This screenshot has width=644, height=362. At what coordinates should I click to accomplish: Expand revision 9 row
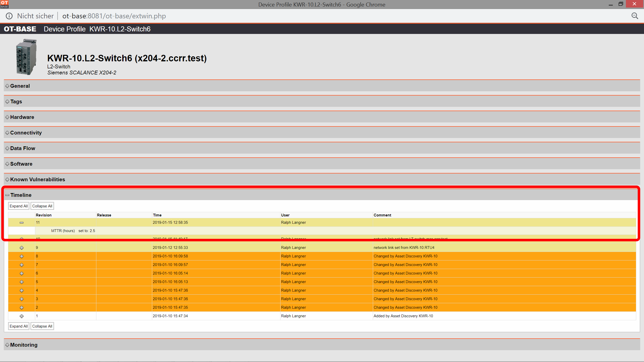[22, 248]
